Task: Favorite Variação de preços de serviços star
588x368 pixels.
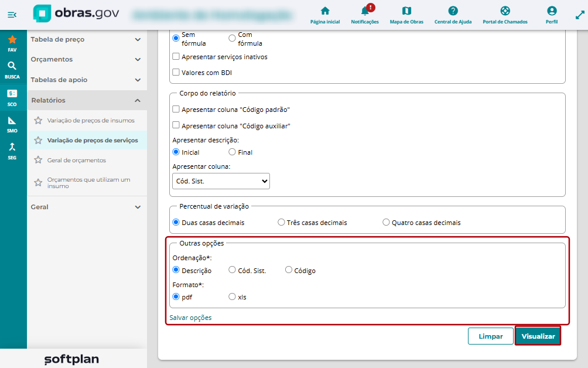Action: click(38, 140)
